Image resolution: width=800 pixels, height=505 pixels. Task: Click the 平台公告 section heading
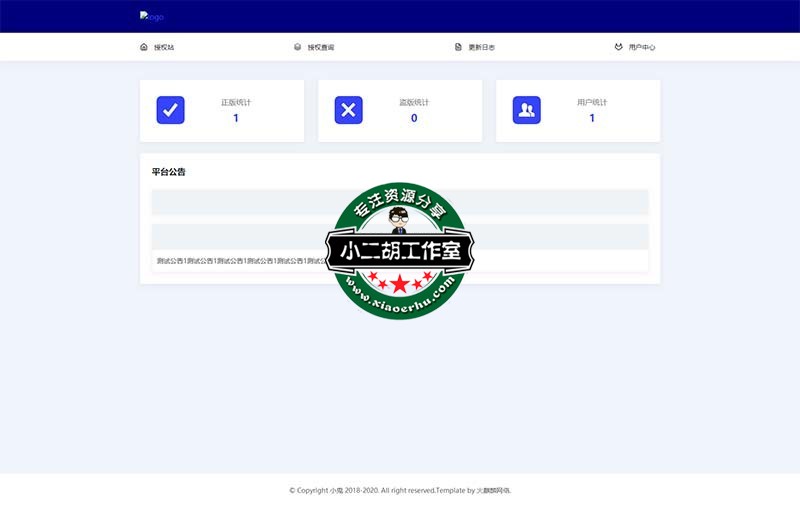pyautogui.click(x=169, y=172)
